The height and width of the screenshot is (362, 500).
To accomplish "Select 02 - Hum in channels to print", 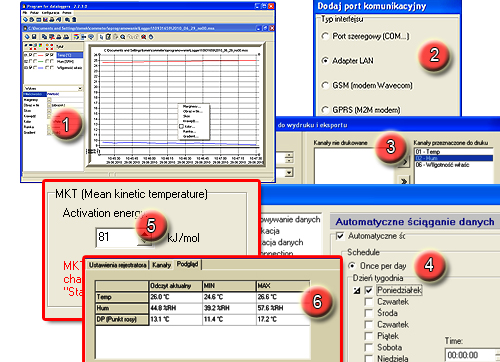I will pos(454,158).
